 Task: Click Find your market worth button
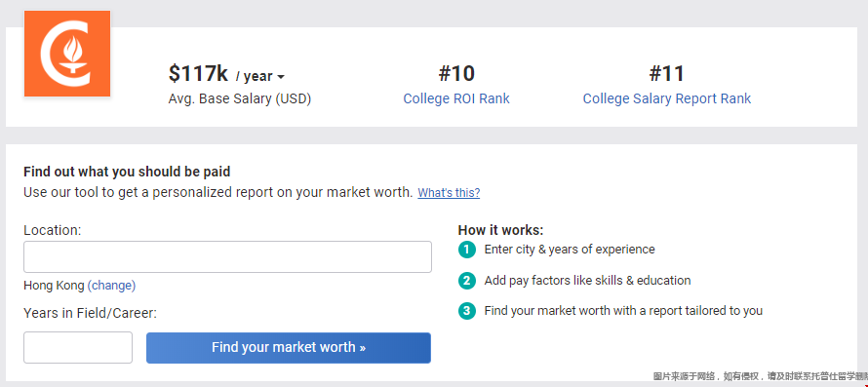click(289, 348)
